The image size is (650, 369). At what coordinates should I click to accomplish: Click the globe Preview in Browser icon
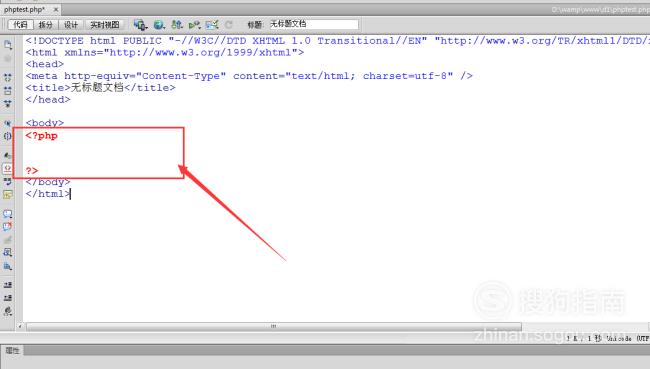tap(159, 25)
